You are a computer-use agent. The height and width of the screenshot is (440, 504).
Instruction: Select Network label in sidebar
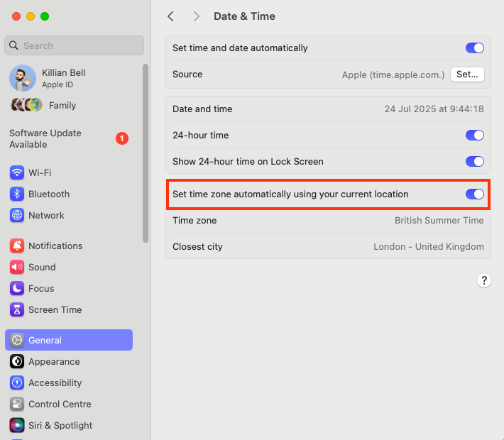click(46, 215)
